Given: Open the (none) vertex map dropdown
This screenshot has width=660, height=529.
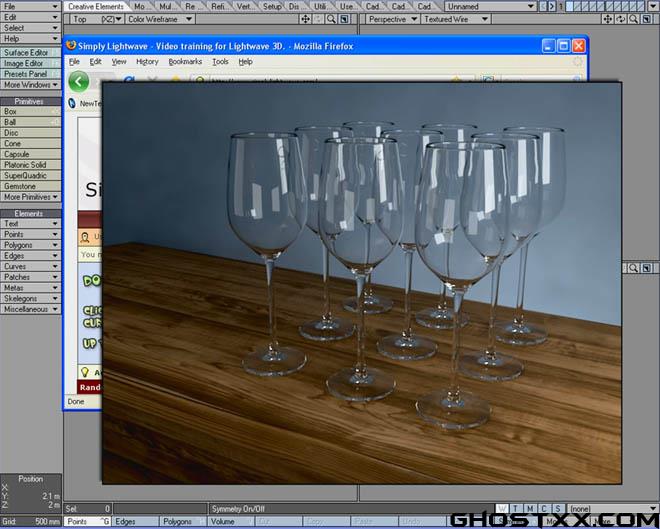Looking at the screenshot, I should click(x=613, y=509).
